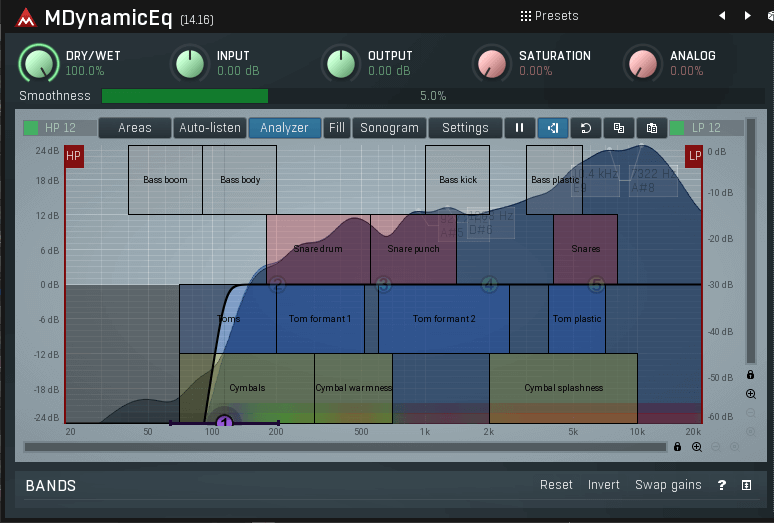
Task: Click the vertical zoom lock icon
Action: pos(750,374)
